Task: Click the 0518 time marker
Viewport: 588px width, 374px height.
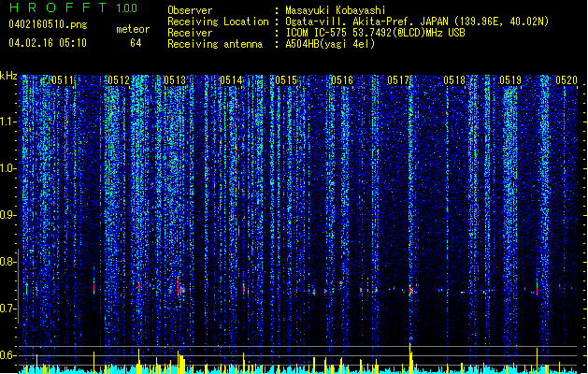Action: (454, 80)
